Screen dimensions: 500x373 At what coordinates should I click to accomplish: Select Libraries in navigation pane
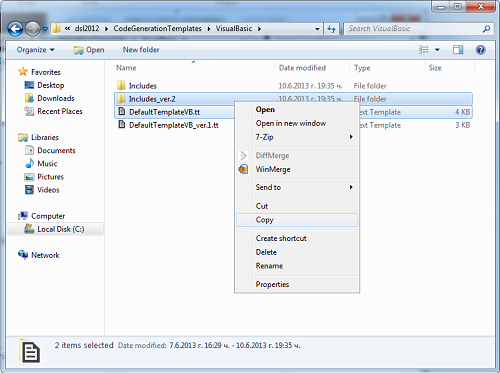coord(45,137)
